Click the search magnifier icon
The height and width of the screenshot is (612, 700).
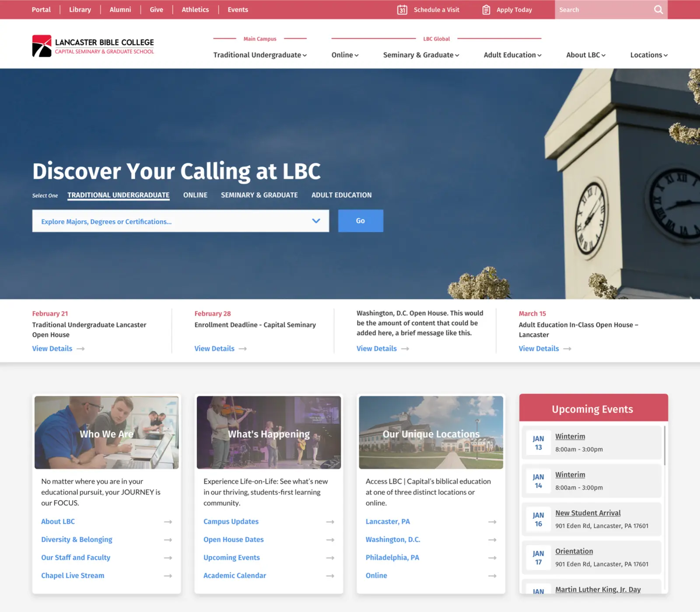658,10
